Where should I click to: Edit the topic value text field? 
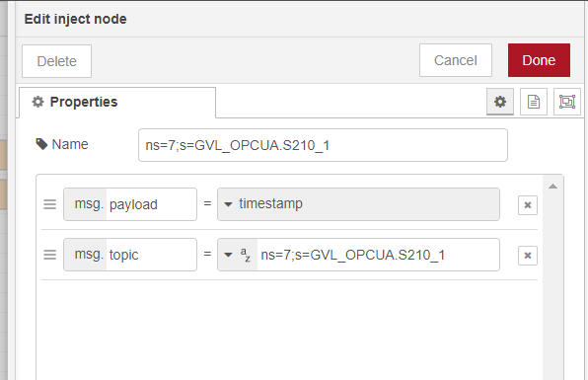coord(378,255)
